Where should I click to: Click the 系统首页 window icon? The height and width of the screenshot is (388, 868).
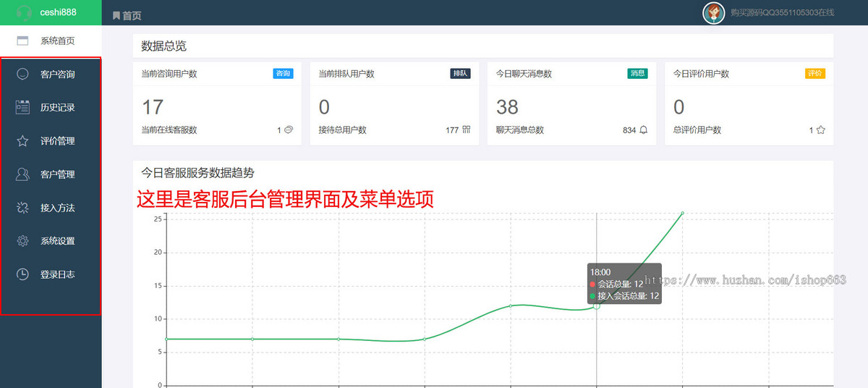(x=22, y=41)
